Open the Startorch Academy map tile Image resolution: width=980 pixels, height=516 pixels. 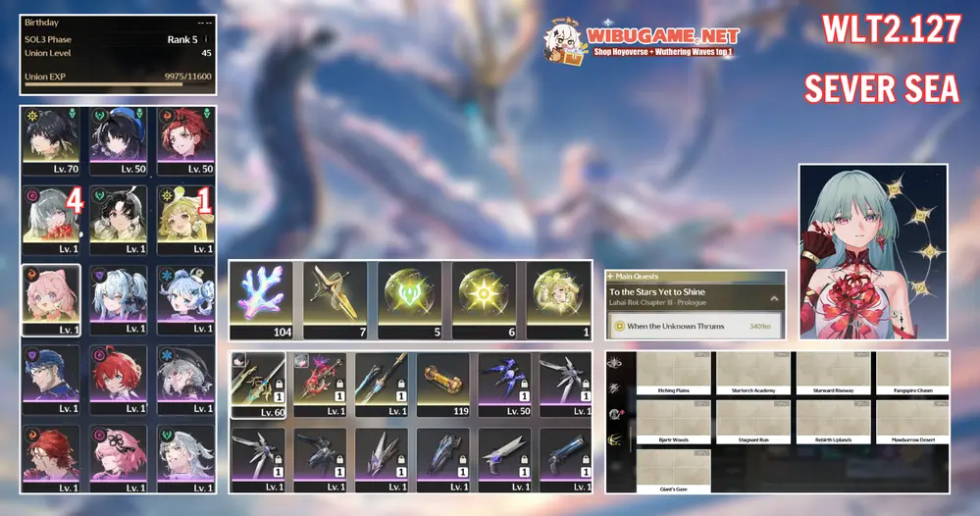click(753, 374)
